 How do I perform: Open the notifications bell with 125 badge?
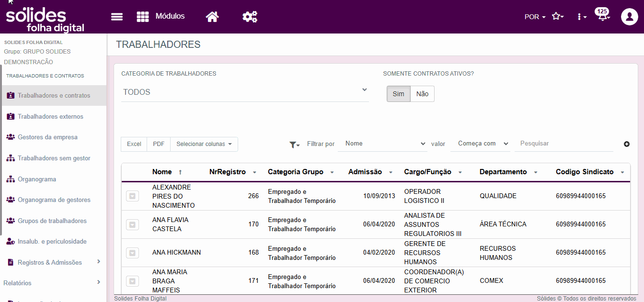tap(602, 16)
